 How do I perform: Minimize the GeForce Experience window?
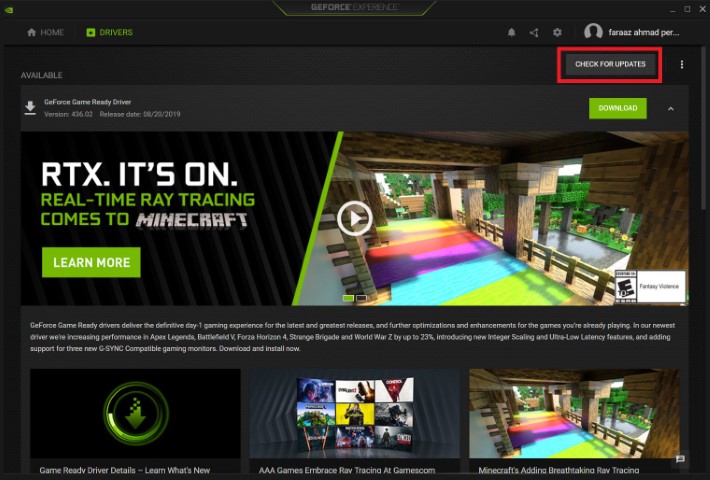673,9
